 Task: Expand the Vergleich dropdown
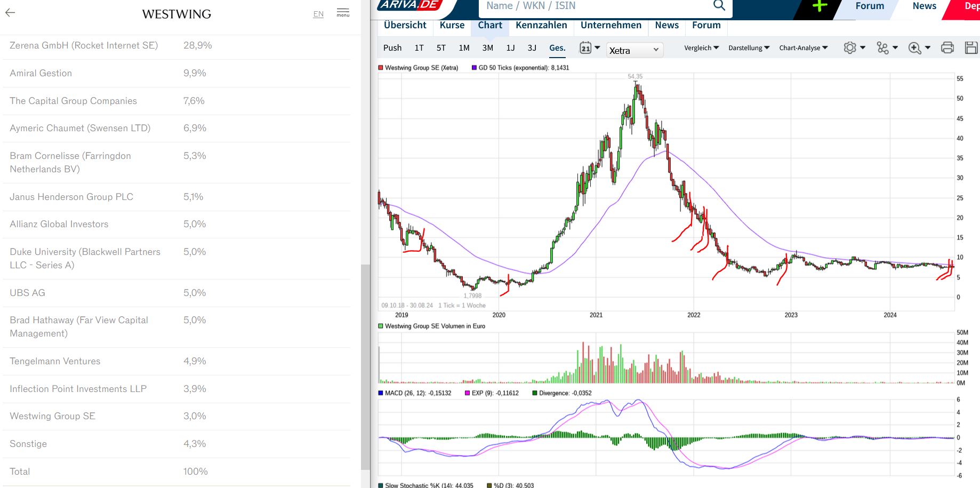click(701, 48)
